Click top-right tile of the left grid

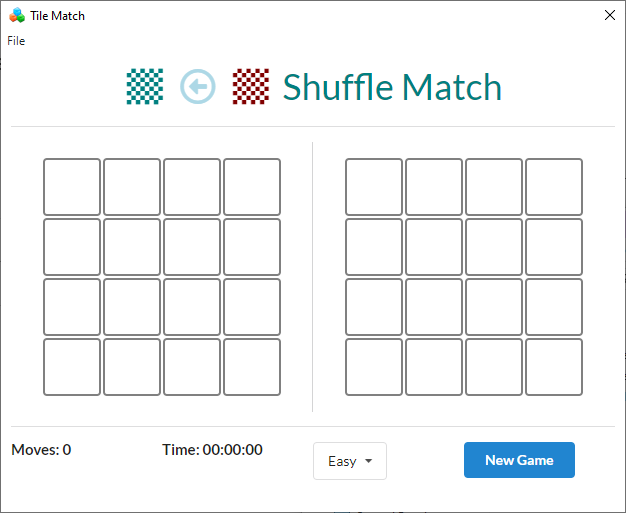(252, 187)
